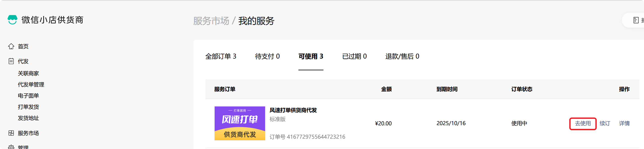This screenshot has height=149, width=644.
Task: Select 打单发货 in sidebar
Action: point(28,107)
